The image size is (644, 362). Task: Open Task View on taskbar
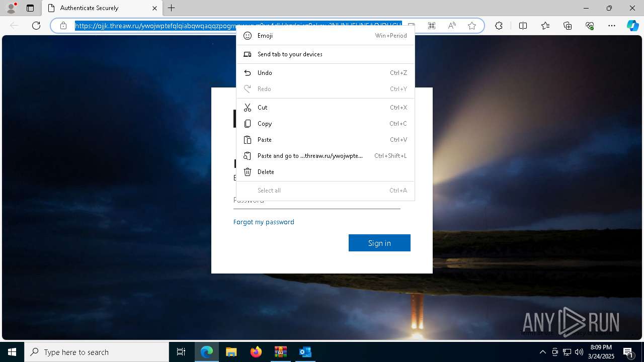181,352
